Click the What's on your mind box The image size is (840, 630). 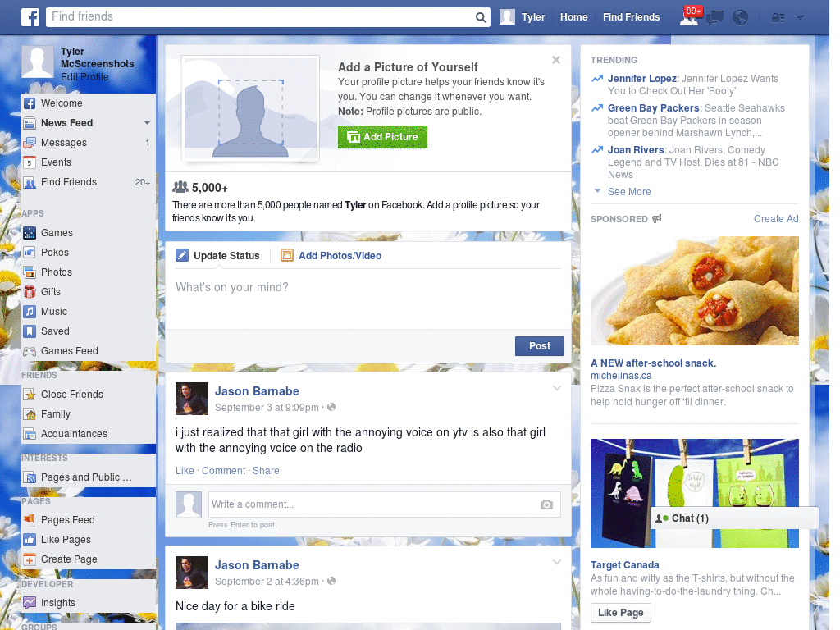[368, 299]
